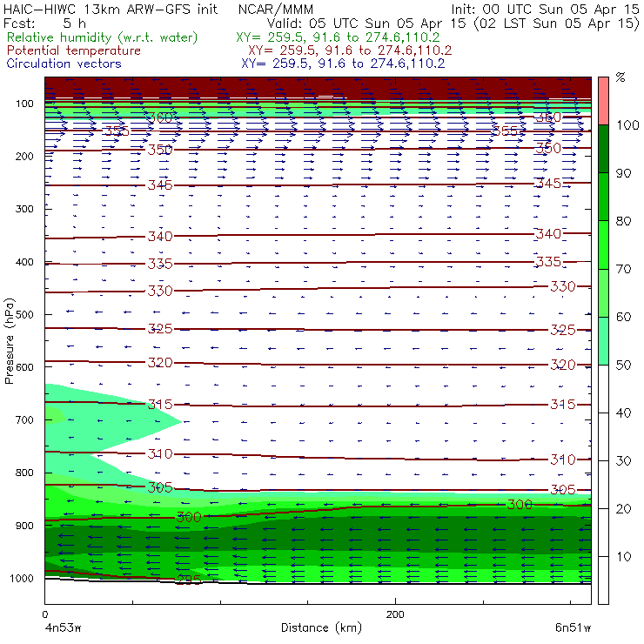
Task: Click the '295' potential temperature contour label
Action: (189, 580)
